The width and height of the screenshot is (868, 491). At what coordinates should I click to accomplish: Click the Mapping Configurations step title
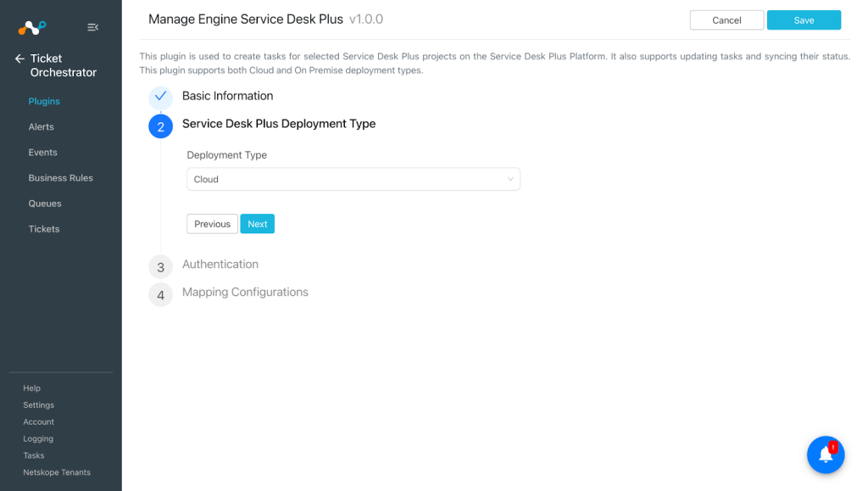pyautogui.click(x=245, y=292)
